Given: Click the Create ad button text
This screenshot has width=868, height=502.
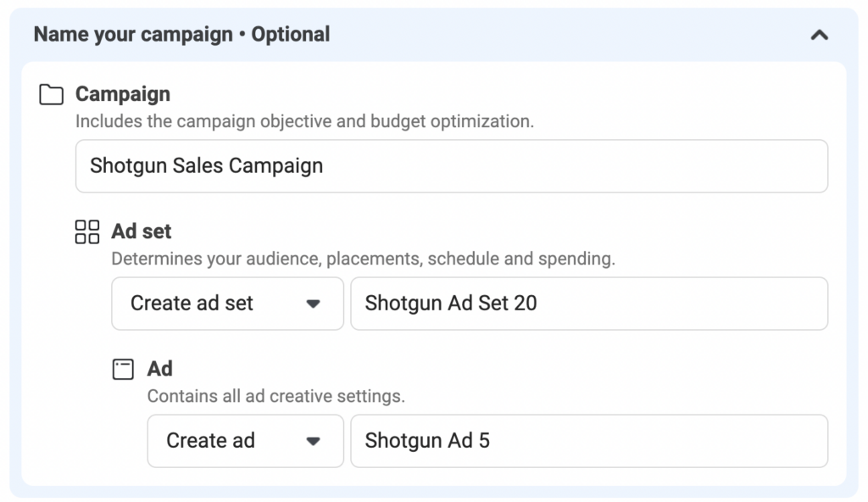Looking at the screenshot, I should [x=209, y=441].
